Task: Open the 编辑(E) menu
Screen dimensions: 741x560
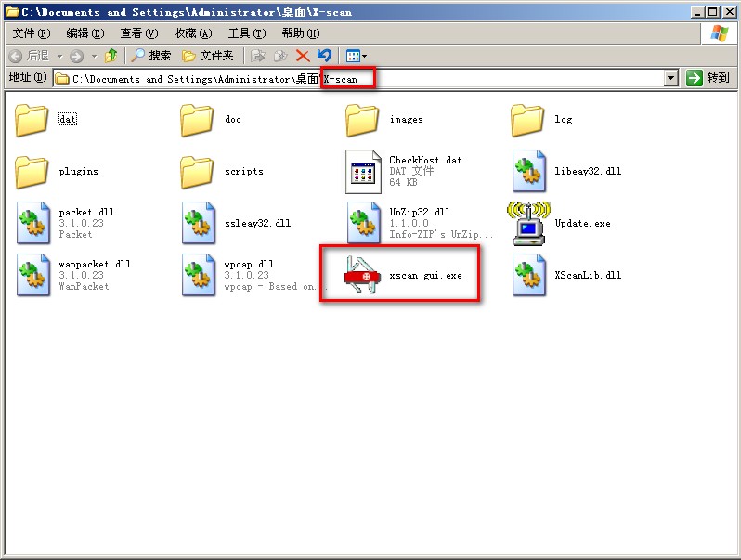Action: [x=85, y=33]
